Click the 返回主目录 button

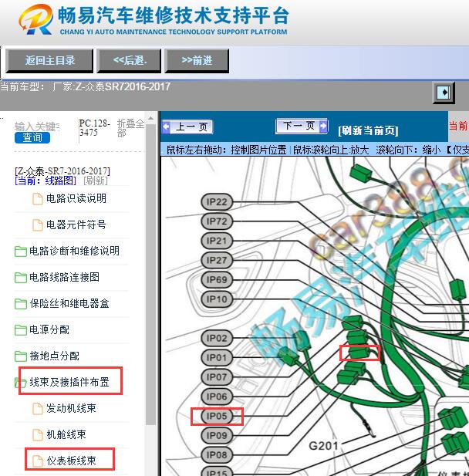click(49, 60)
